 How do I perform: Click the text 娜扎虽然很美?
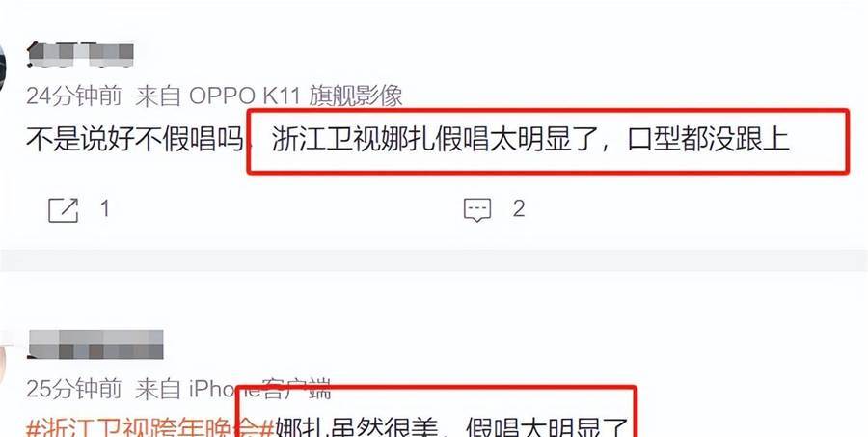pos(357,427)
